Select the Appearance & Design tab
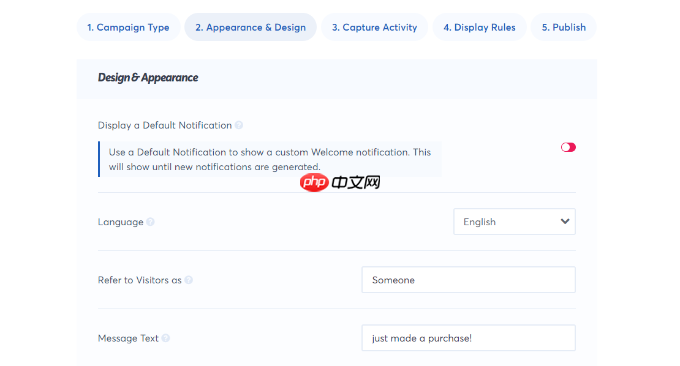Screen dimensions: 680x366 (250, 27)
